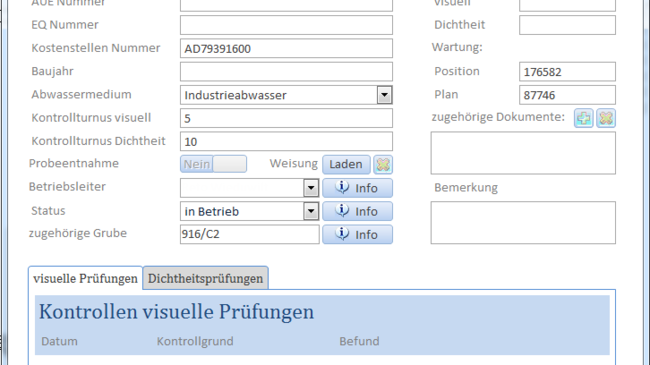Click the Dichtheit input field on right
The image size is (650, 365).
[568, 25]
